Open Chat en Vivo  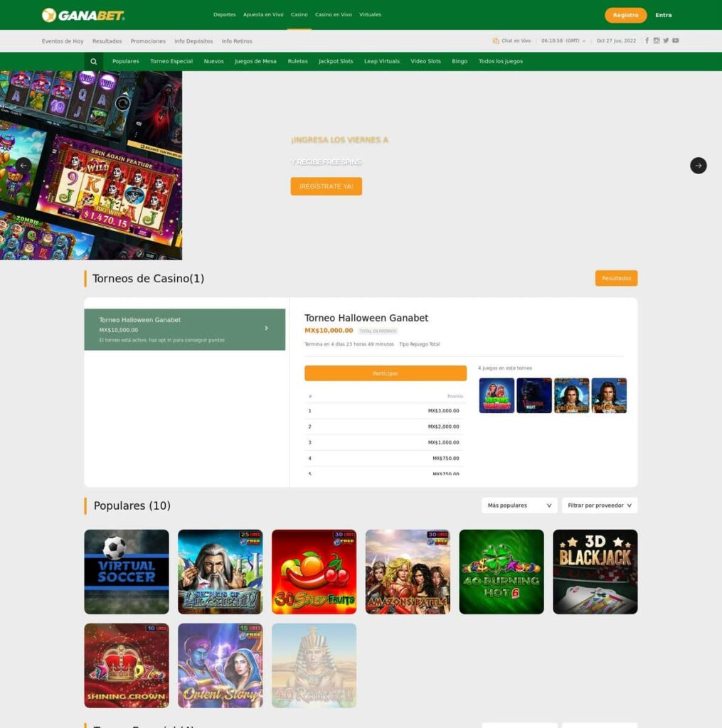pyautogui.click(x=511, y=41)
